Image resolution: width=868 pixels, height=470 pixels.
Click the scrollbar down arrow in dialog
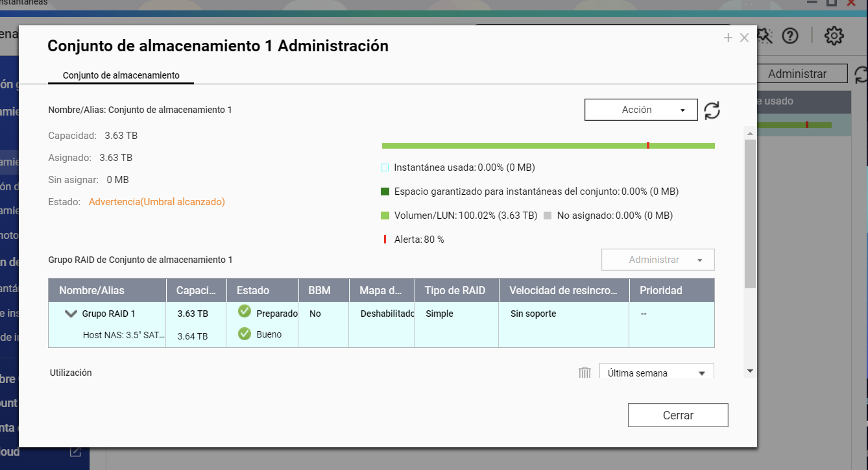tap(750, 371)
